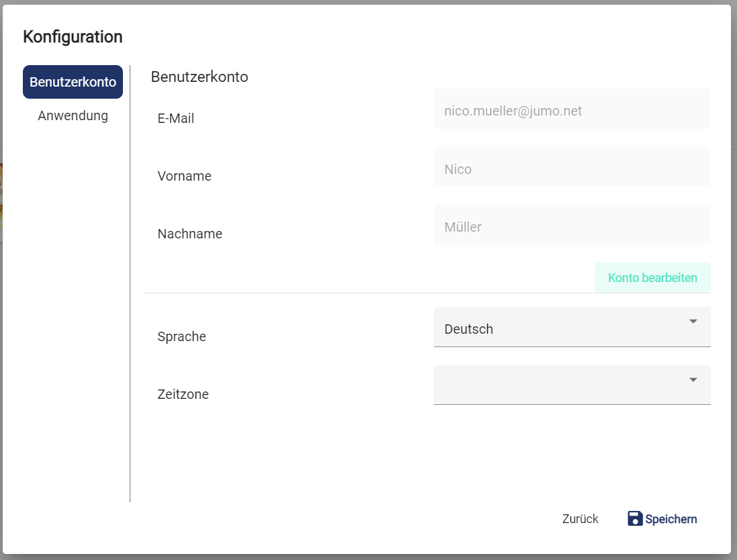Click the Benutzerkonto section heading

coord(200,77)
